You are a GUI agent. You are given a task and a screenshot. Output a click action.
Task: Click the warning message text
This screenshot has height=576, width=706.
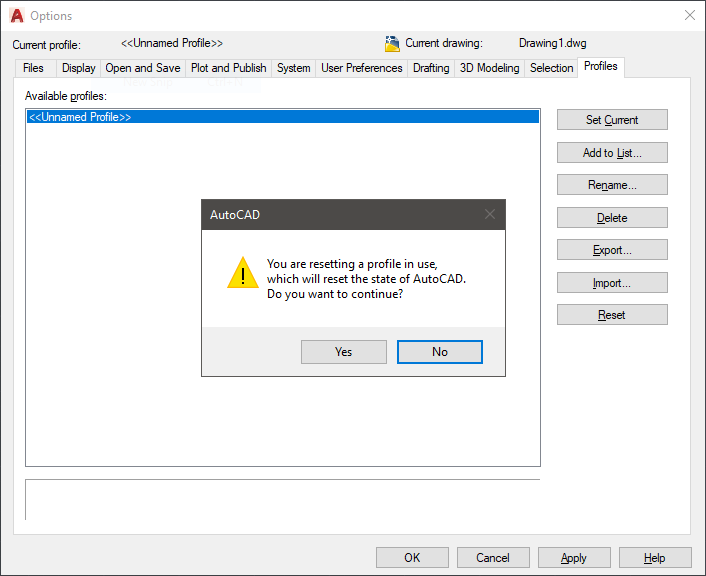366,279
